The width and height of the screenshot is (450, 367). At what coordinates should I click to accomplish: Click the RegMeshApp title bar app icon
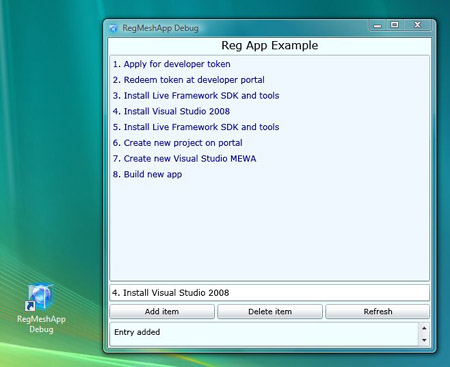tap(113, 28)
